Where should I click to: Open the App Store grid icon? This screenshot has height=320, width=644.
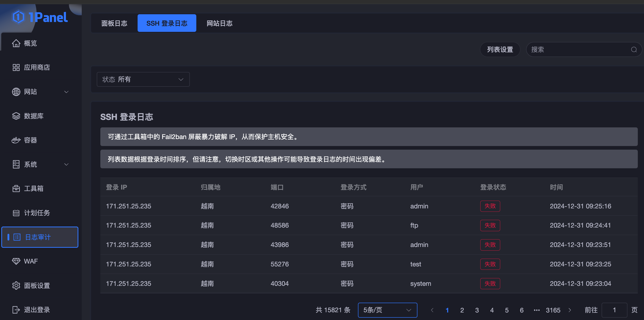tap(16, 68)
